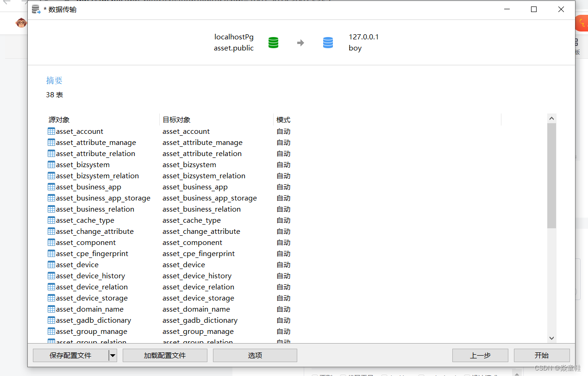Click table icon beside asset_domain_name

(x=51, y=309)
